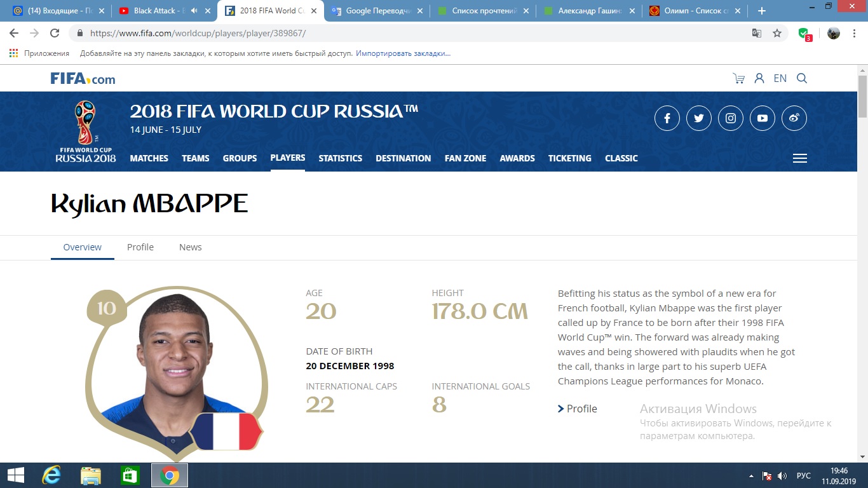Click the volume icon in the system tray
The image size is (868, 488).
pyautogui.click(x=782, y=476)
